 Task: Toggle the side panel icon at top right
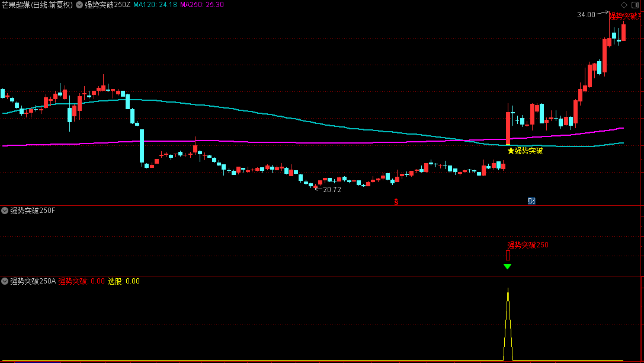pyautogui.click(x=635, y=5)
